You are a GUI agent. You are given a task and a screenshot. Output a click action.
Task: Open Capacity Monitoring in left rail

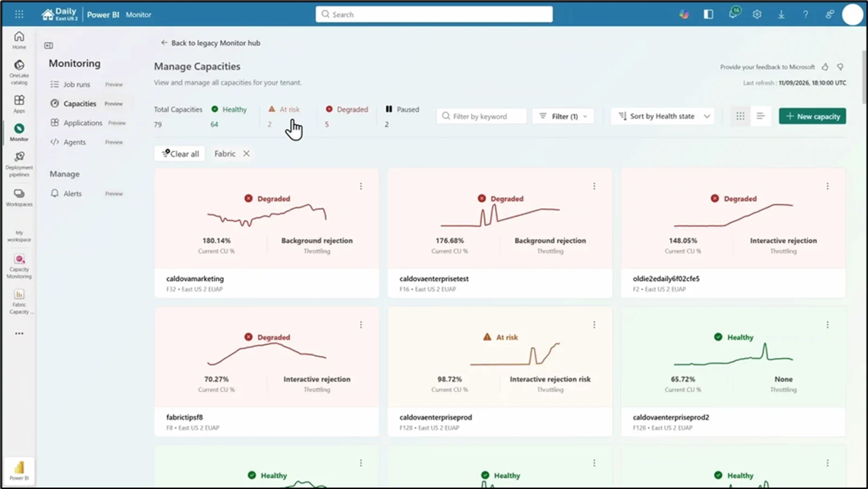click(x=19, y=266)
